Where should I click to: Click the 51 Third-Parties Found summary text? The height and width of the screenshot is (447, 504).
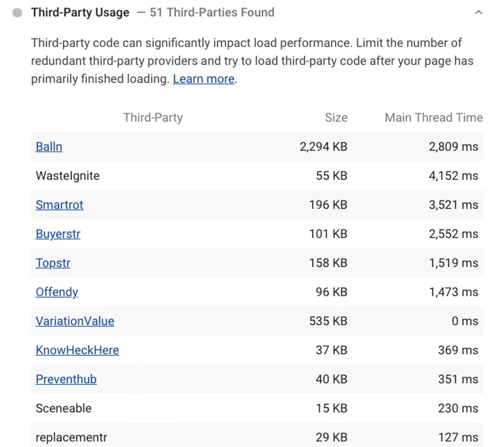click(212, 13)
